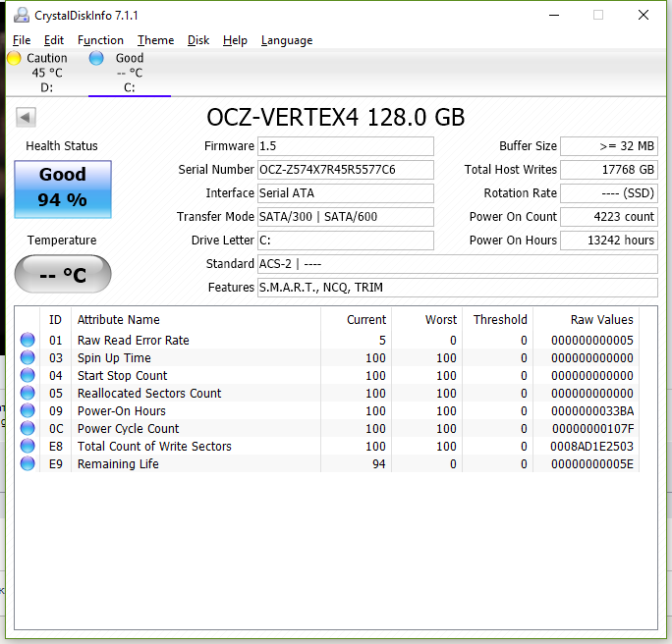Screen dimensions: 672x644
Task: Click the blue Good status circle for C:
Action: pyautogui.click(x=96, y=58)
